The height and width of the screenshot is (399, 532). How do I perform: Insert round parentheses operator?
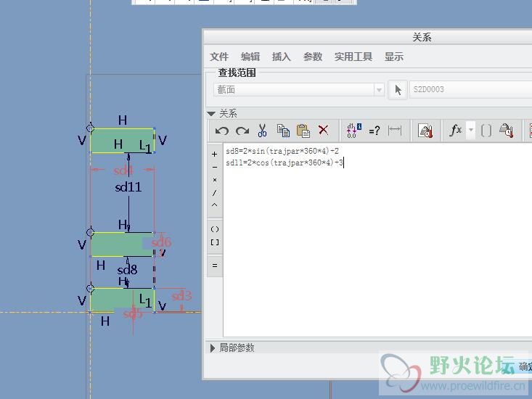(x=214, y=229)
